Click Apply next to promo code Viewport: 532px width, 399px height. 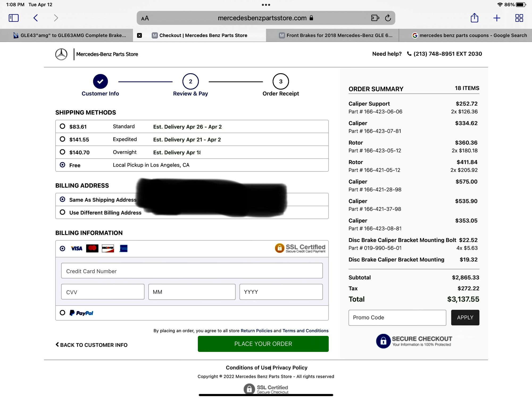(465, 317)
